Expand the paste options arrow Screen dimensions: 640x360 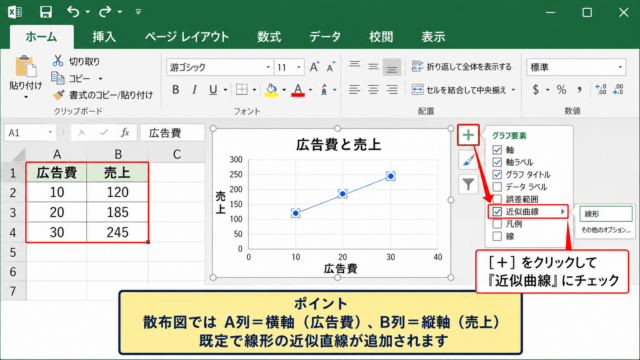click(x=26, y=97)
